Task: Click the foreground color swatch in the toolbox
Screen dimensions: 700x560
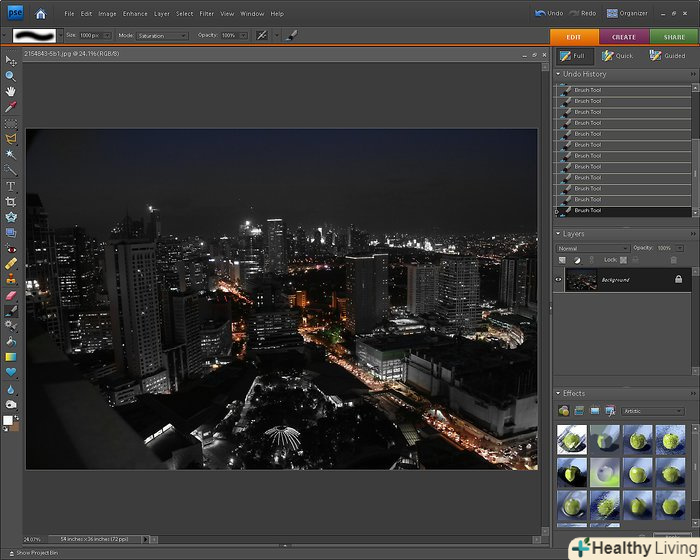Action: coord(8,420)
